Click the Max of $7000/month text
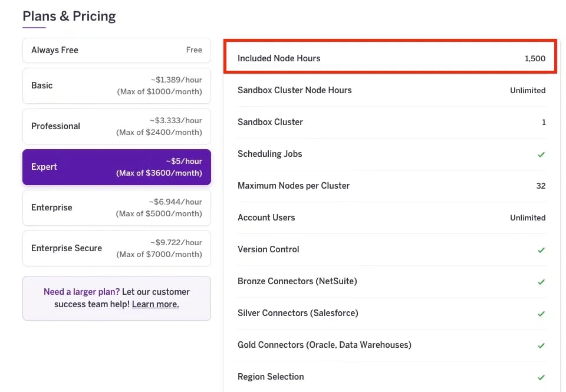The height and width of the screenshot is (392, 566). point(159,255)
